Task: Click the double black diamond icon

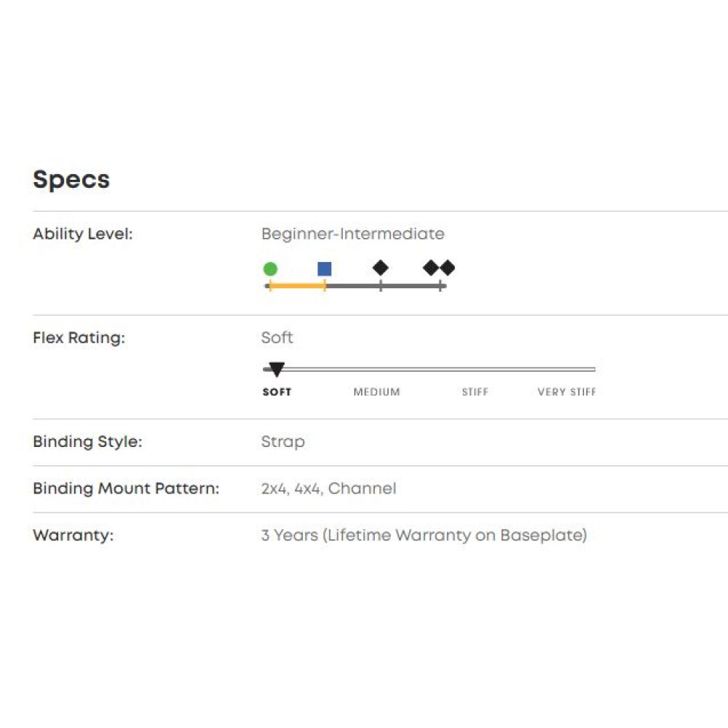Action: [439, 268]
